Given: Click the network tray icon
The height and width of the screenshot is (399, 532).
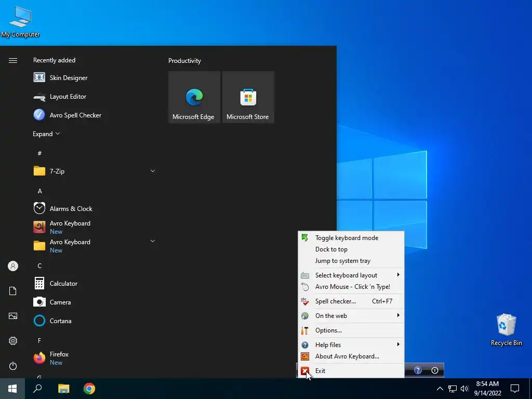Looking at the screenshot, I should [453, 389].
